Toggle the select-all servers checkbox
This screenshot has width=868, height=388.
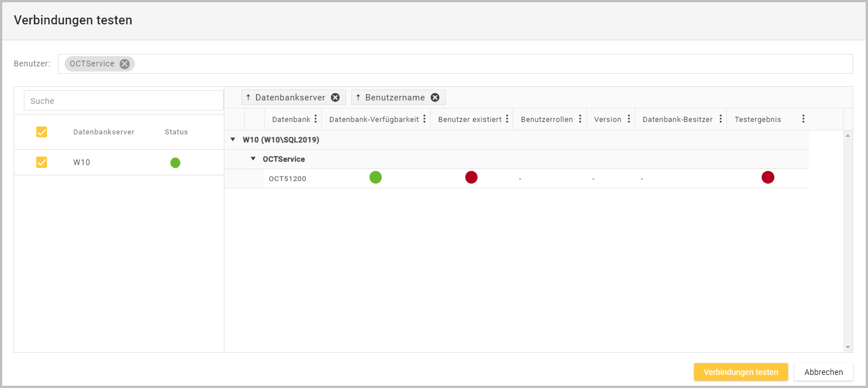point(41,132)
